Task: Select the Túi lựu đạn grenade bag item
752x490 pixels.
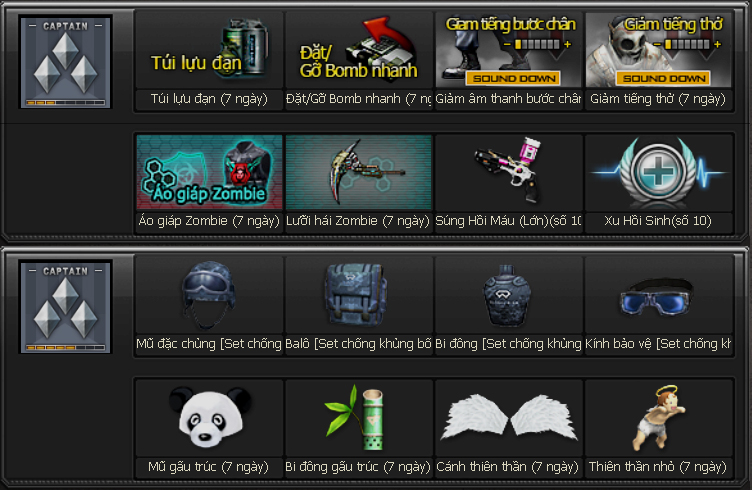Action: tap(209, 50)
